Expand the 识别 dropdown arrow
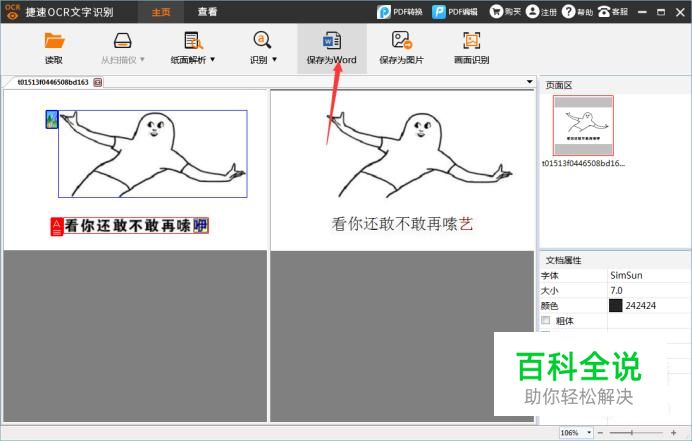This screenshot has width=692, height=441. pyautogui.click(x=275, y=59)
